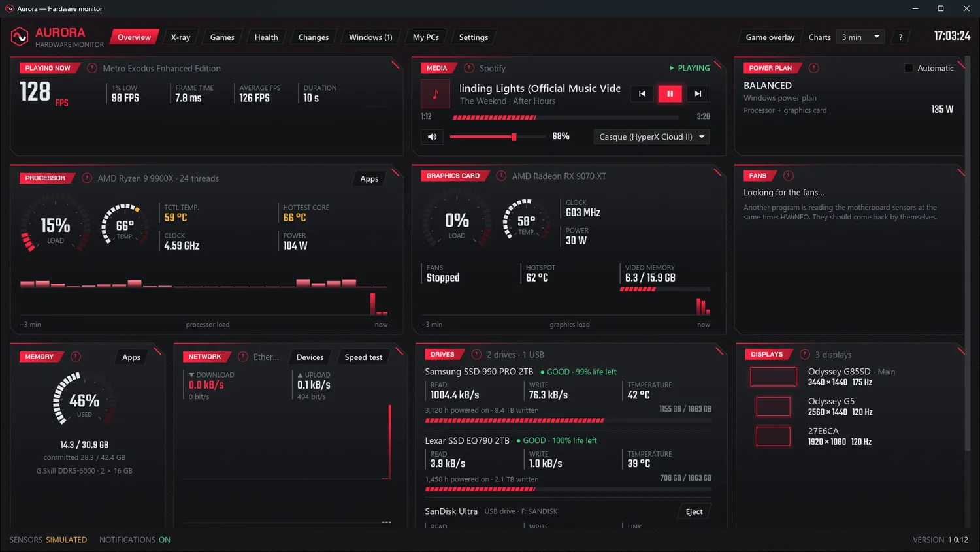Open the Casque (HyperX Cloud II) output dropdown
Viewport: 980px width, 552px height.
coord(651,137)
